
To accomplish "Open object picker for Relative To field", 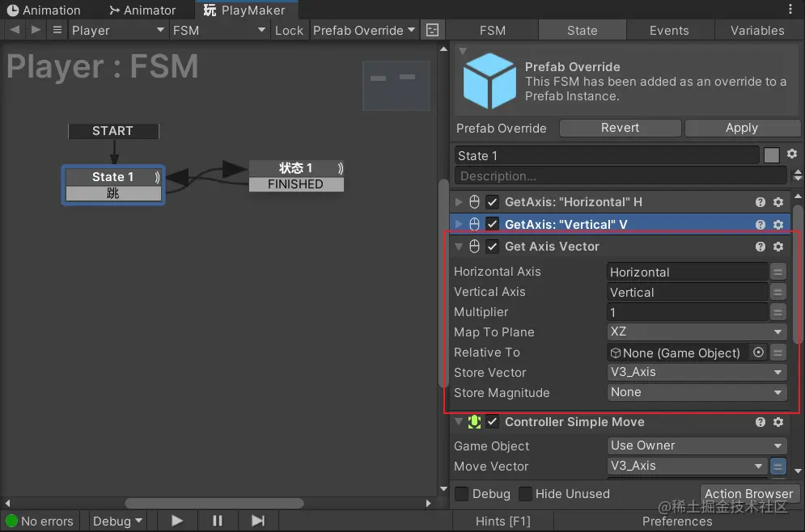I will coord(758,353).
